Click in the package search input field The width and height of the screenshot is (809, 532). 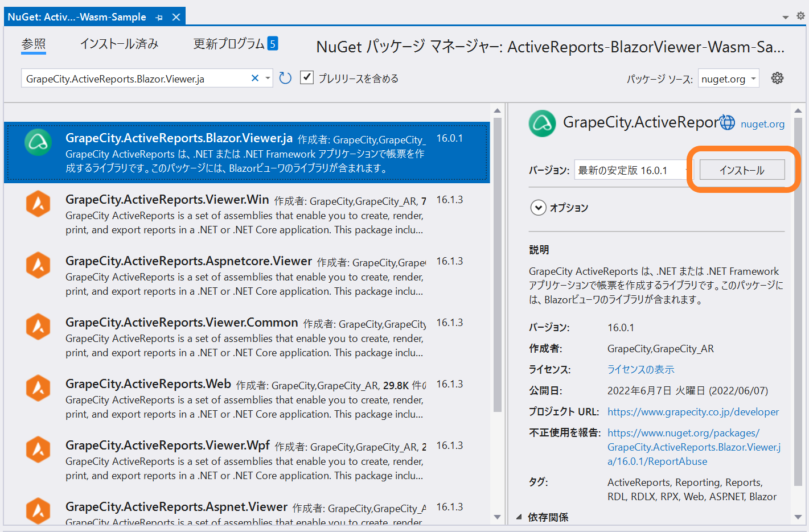[x=137, y=79]
